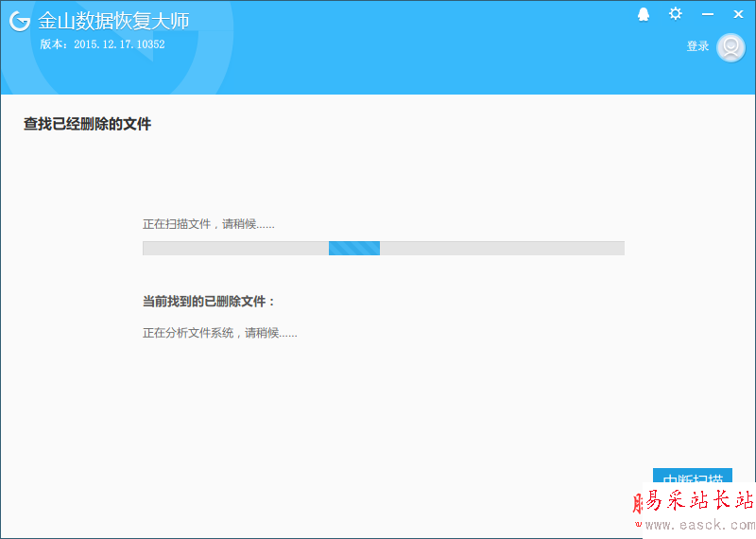Select the 金山数据恢复大师 title text
The image size is (756, 539).
113,21
